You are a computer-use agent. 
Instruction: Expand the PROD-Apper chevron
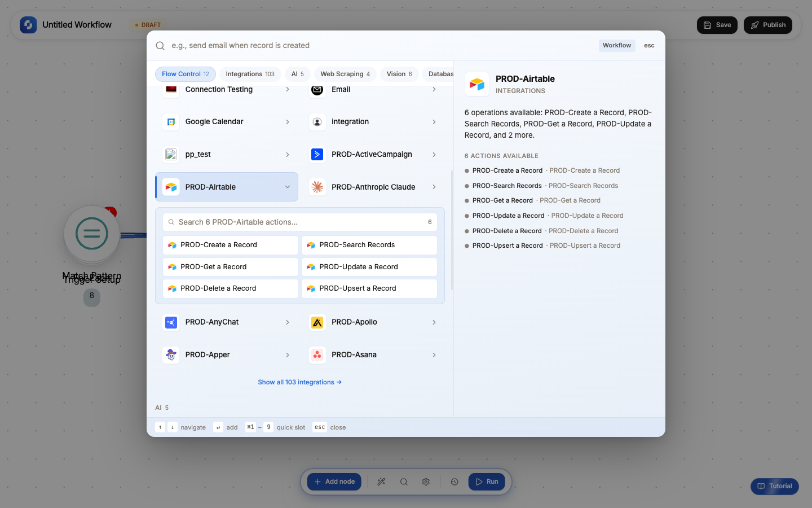coord(288,355)
